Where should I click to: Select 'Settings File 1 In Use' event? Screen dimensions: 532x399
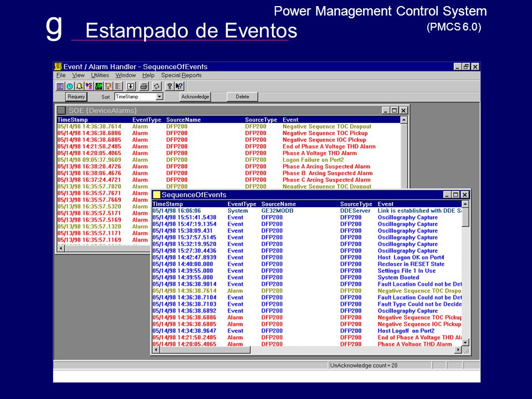click(406, 271)
